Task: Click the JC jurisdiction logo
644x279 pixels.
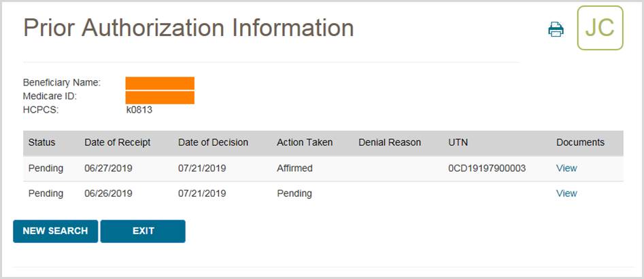Action: tap(600, 28)
